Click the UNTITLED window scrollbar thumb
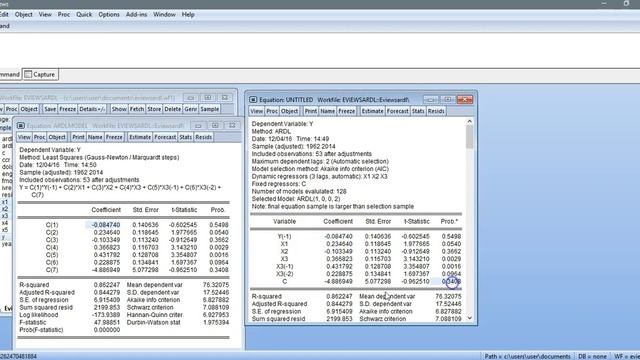Image resolution: width=640 pixels, height=360 pixels. [x=469, y=137]
